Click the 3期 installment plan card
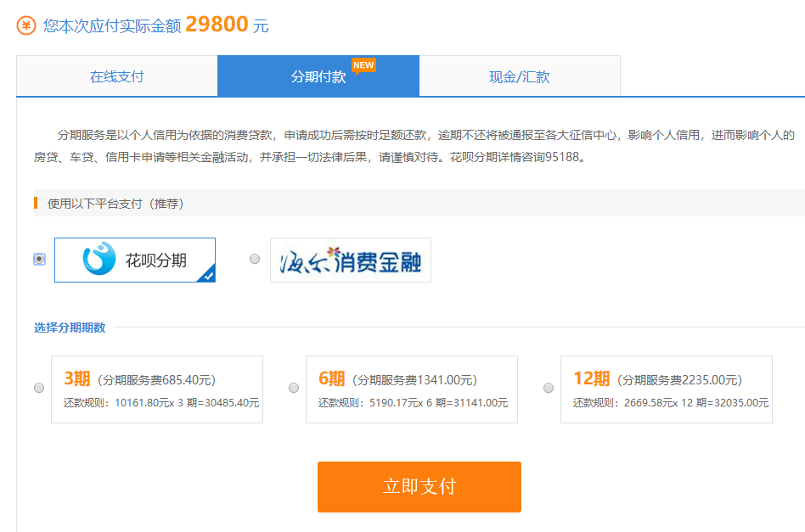The height and width of the screenshot is (532, 805). (157, 389)
